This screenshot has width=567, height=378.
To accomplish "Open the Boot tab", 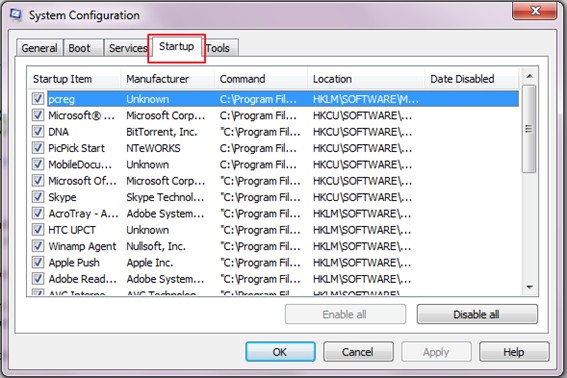I will (84, 48).
